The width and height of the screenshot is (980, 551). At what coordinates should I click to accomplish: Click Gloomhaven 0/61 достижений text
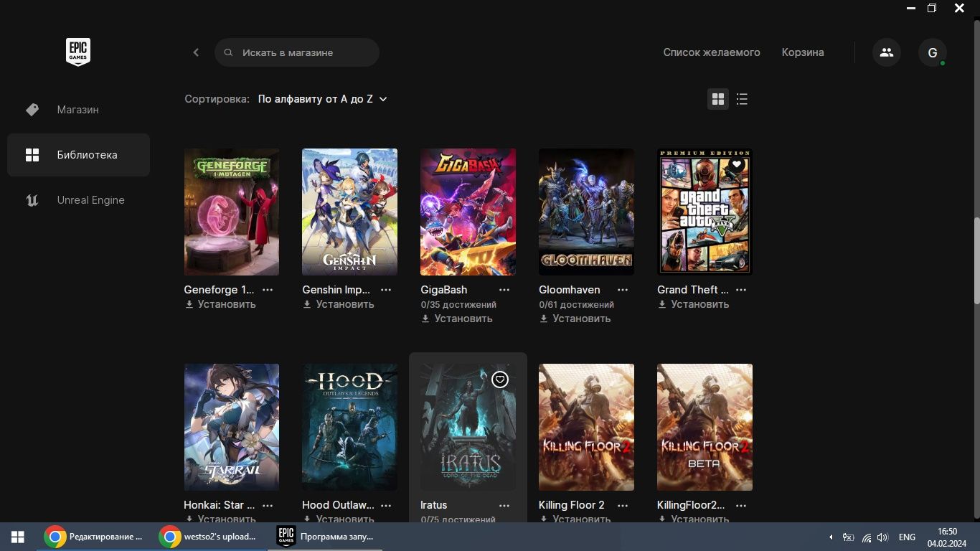point(576,304)
